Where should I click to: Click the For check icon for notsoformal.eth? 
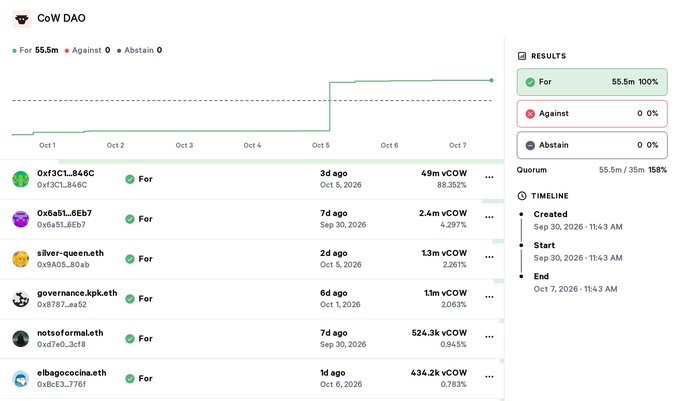pyautogui.click(x=130, y=339)
